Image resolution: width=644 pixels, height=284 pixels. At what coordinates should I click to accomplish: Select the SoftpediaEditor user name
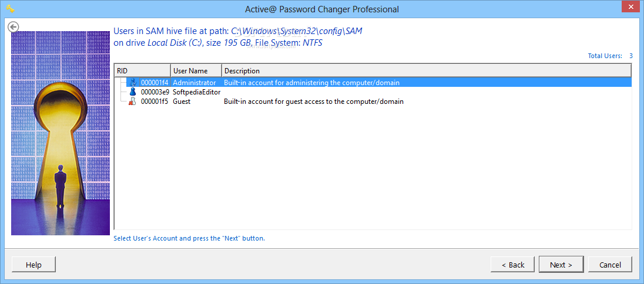coord(197,92)
